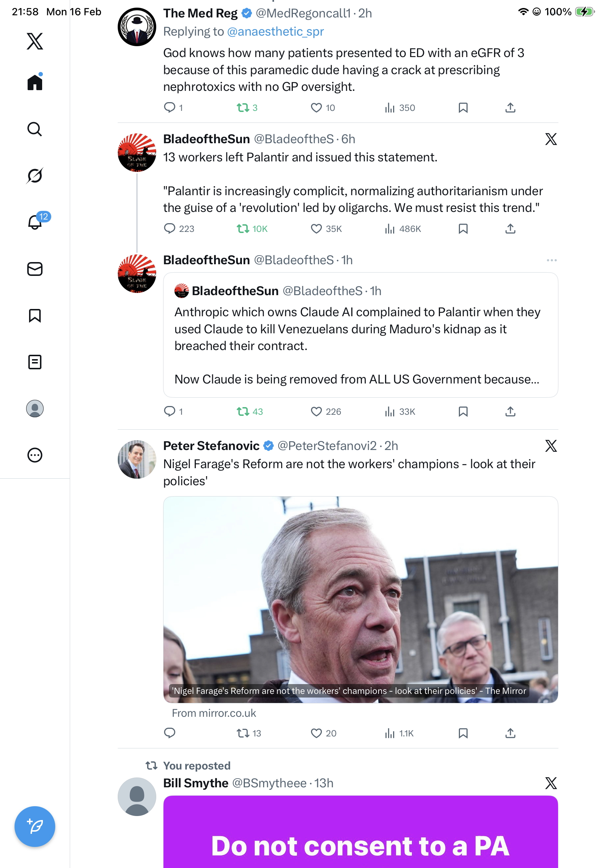Open Bookmarks in the sidebar
The image size is (606, 868).
coord(35,316)
